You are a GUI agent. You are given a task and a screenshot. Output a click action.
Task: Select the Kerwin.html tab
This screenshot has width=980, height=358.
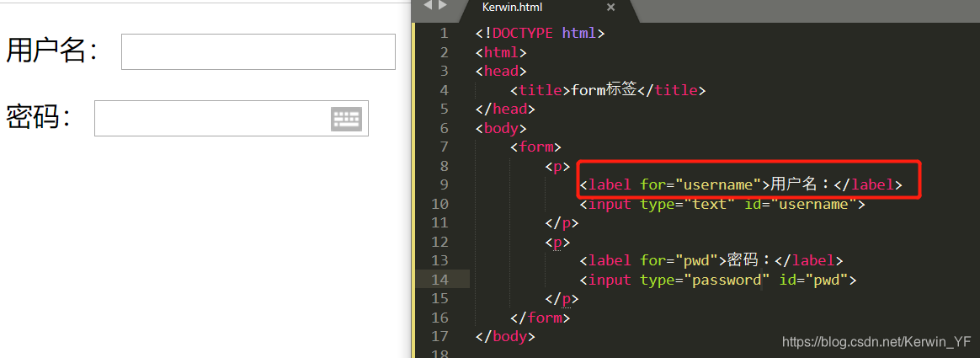[513, 8]
